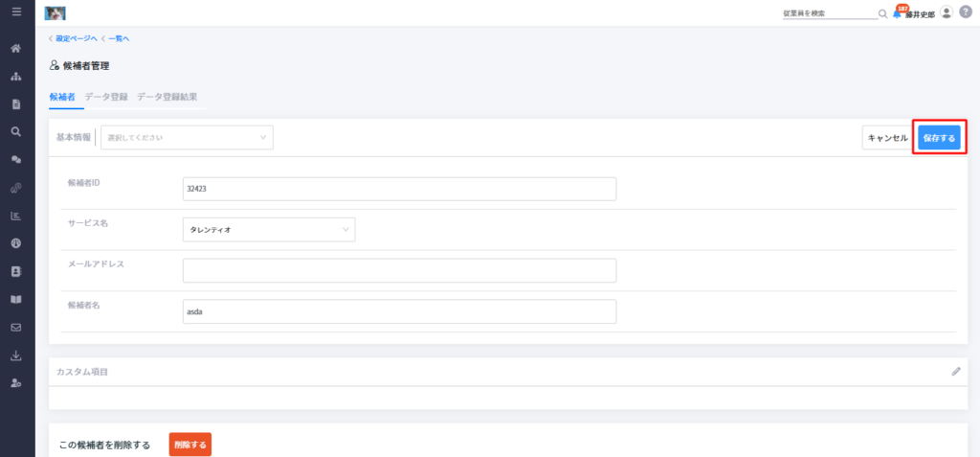Click into the メールアドレス input field
This screenshot has height=457, width=980.
(399, 270)
